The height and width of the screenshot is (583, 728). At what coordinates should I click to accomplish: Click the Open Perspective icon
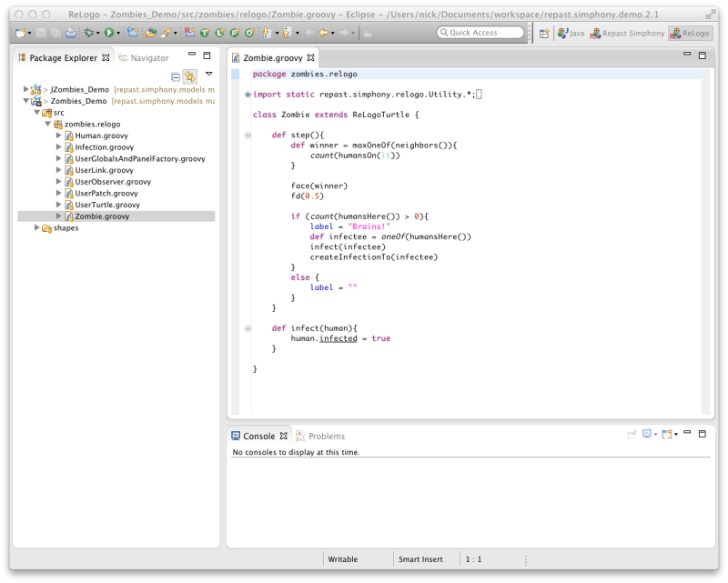click(544, 34)
